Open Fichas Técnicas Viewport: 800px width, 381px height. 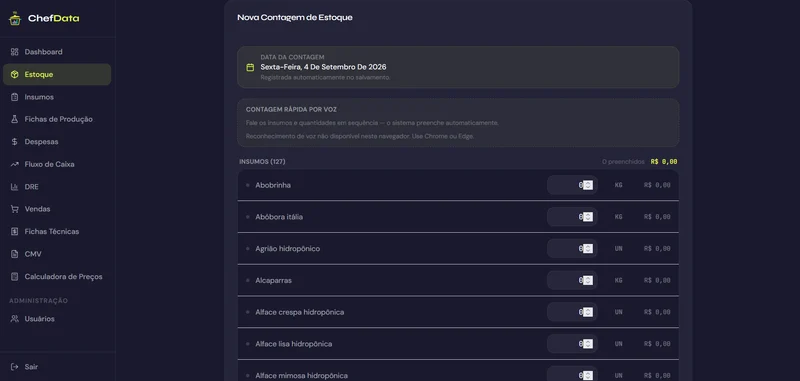coord(57,232)
